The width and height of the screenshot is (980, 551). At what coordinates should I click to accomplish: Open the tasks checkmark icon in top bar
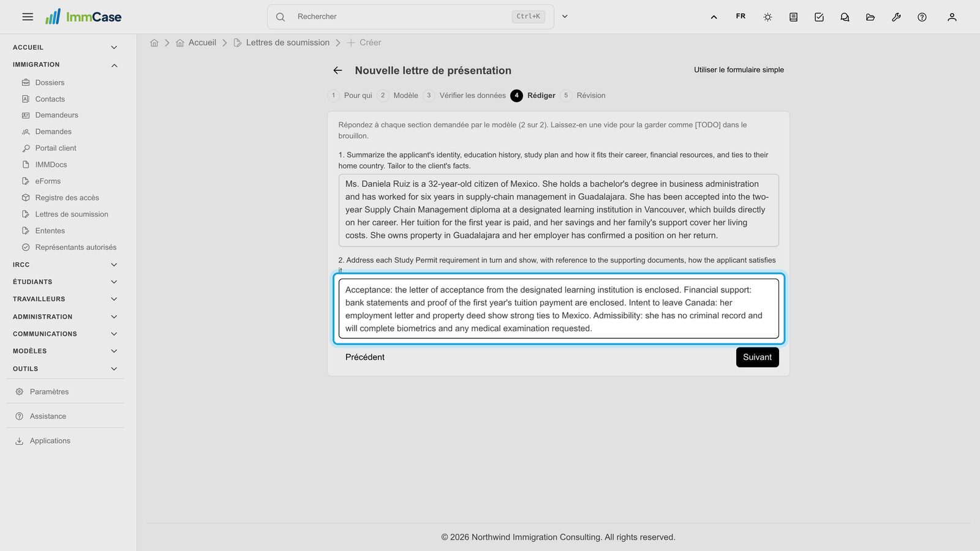click(x=819, y=17)
